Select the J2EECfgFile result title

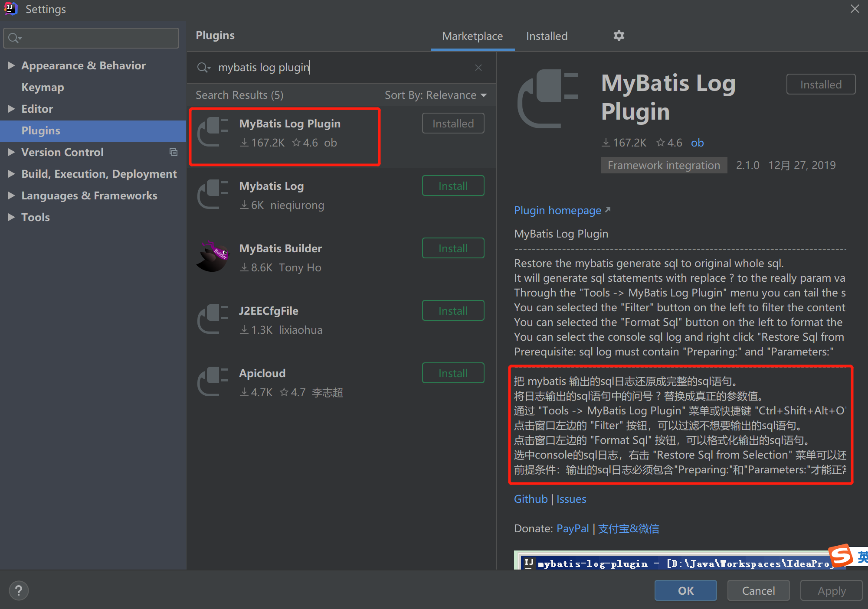pos(269,311)
